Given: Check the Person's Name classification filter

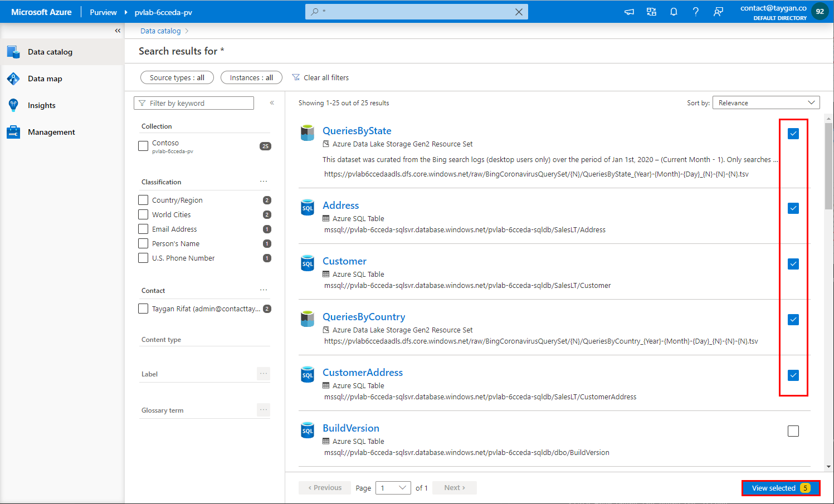Looking at the screenshot, I should [x=143, y=243].
